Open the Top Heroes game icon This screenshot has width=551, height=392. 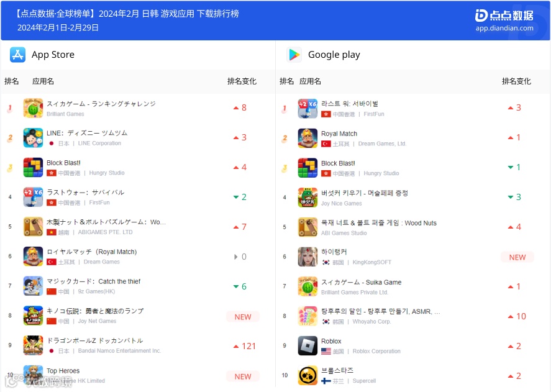click(33, 375)
